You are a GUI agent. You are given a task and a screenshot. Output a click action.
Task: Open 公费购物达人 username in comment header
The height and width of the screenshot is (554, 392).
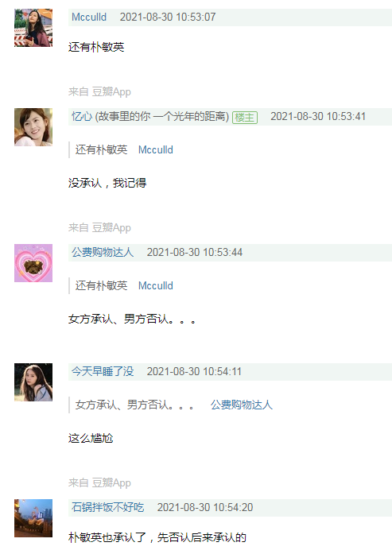103,252
